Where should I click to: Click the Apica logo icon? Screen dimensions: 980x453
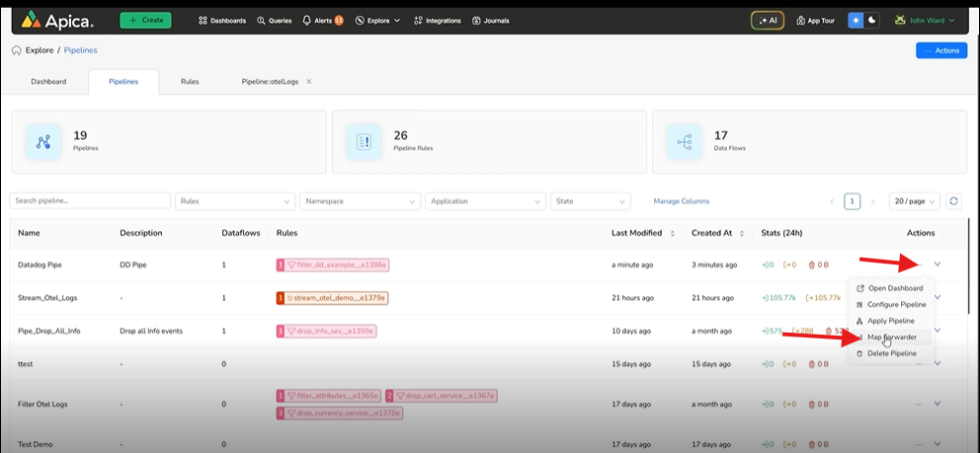click(x=31, y=20)
